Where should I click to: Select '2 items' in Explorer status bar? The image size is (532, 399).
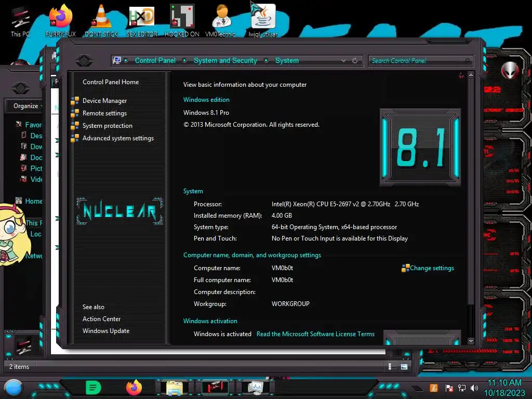[x=19, y=367]
